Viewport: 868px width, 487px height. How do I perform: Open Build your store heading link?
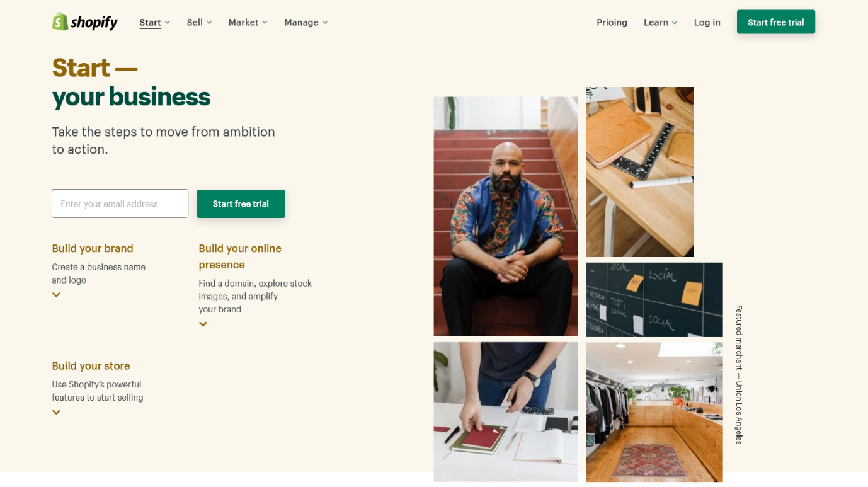[x=91, y=366]
